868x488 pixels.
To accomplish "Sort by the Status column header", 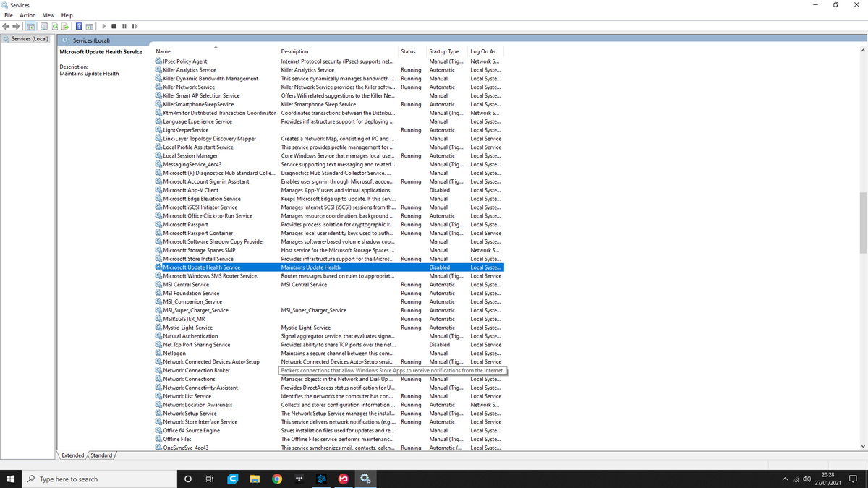I will (412, 51).
